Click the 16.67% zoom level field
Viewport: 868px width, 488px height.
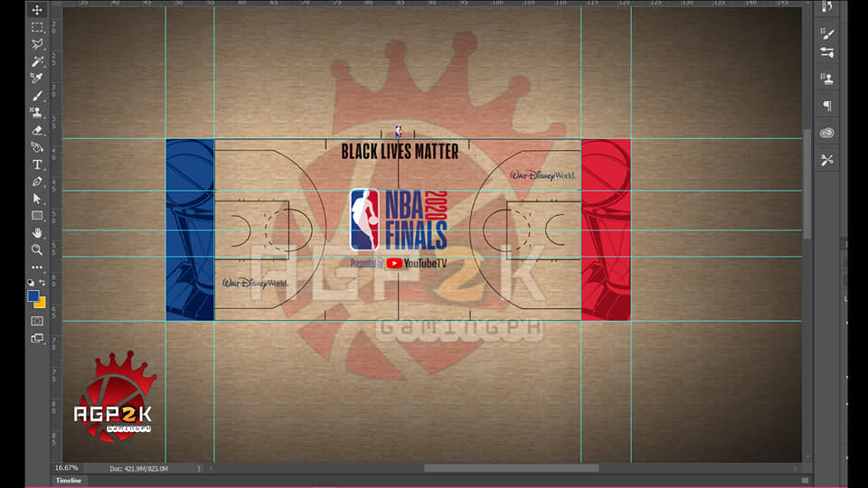coord(67,468)
